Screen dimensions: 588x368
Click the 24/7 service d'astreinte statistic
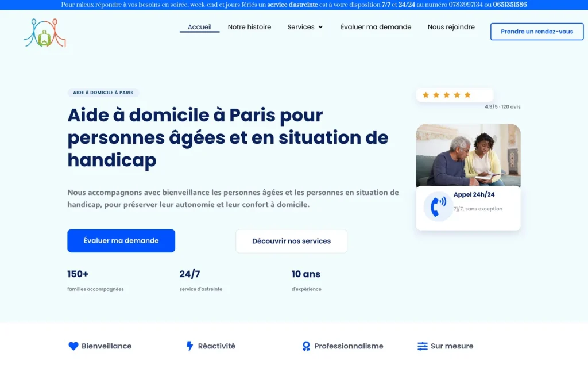pos(200,281)
